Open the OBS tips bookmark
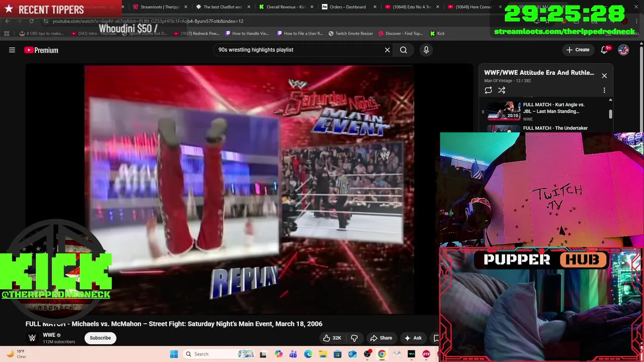The image size is (644, 362). click(x=42, y=34)
